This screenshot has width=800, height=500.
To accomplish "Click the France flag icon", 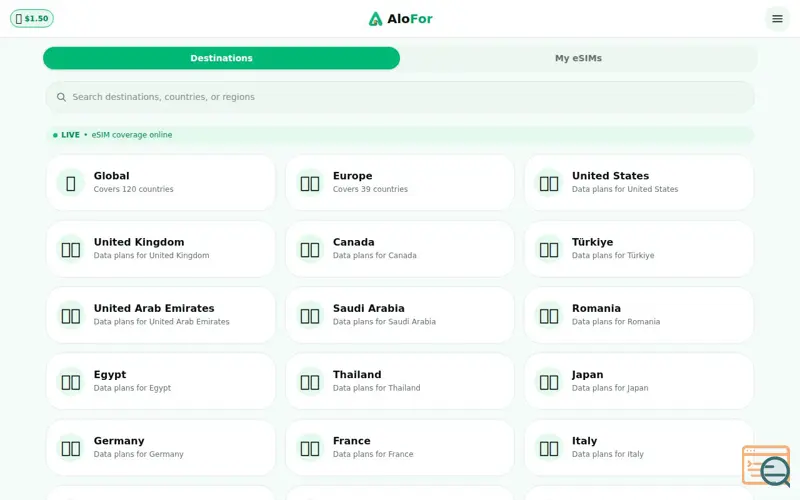I will pyautogui.click(x=310, y=448).
